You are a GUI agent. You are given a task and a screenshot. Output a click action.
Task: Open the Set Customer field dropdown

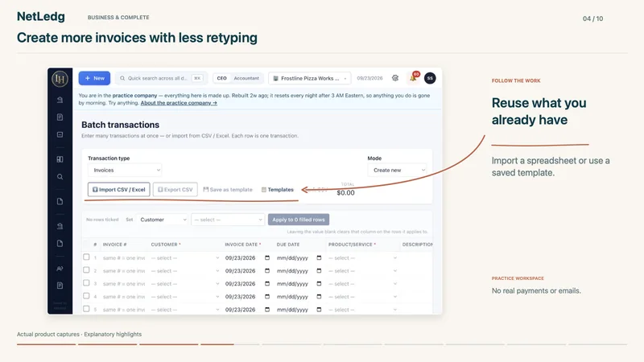pos(163,220)
